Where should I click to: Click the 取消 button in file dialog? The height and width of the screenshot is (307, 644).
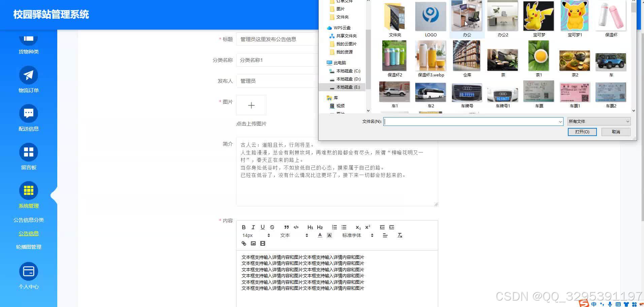click(x=616, y=132)
